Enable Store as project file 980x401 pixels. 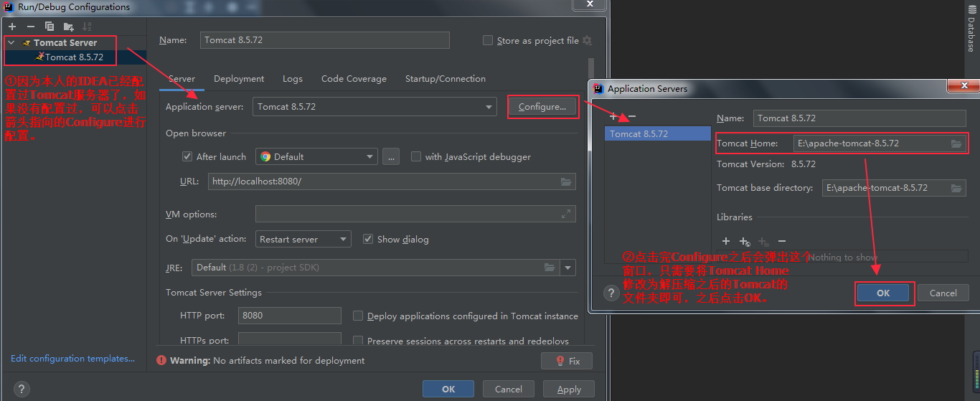point(488,41)
